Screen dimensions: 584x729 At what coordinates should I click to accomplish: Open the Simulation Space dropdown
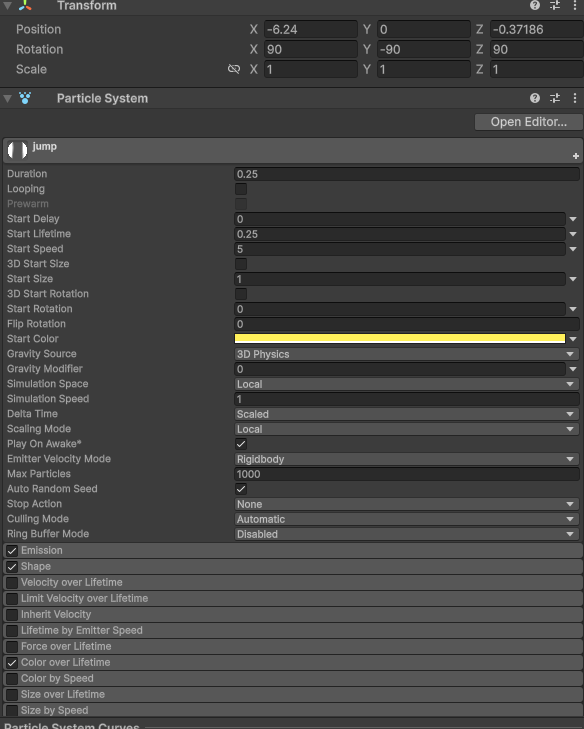[x=406, y=384]
